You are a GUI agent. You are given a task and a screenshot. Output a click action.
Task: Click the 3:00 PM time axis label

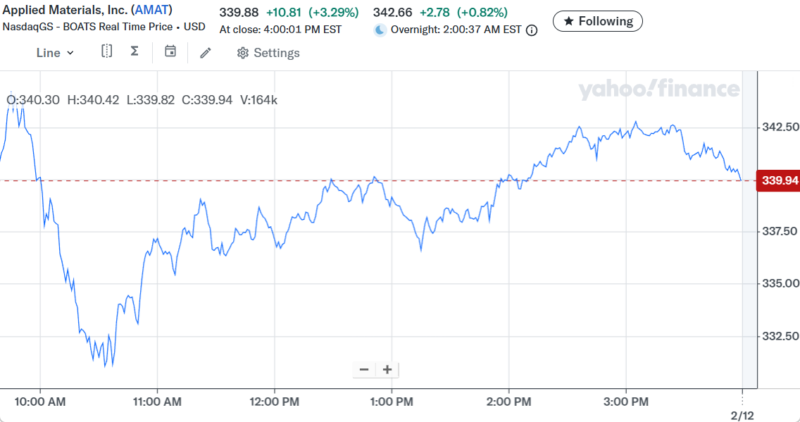[625, 402]
